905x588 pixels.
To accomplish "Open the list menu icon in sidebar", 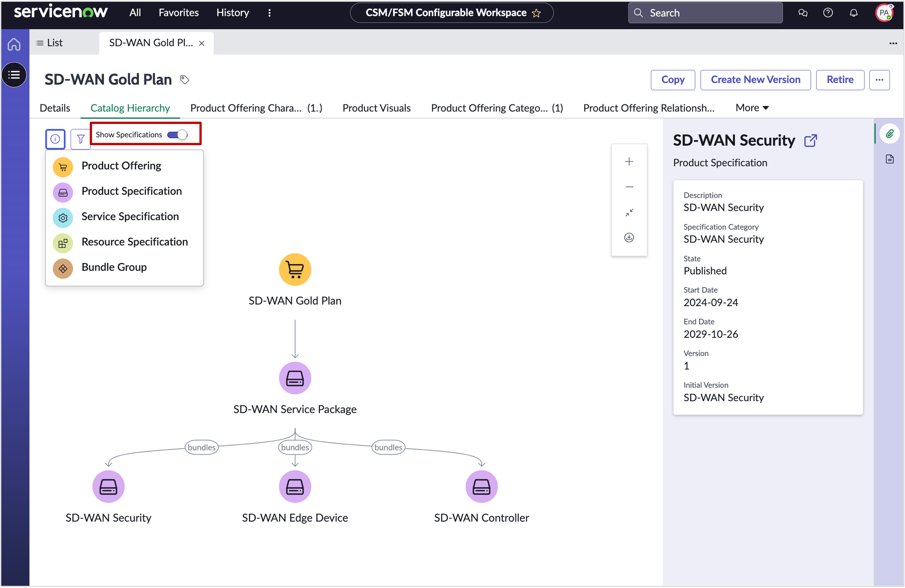I will point(14,75).
